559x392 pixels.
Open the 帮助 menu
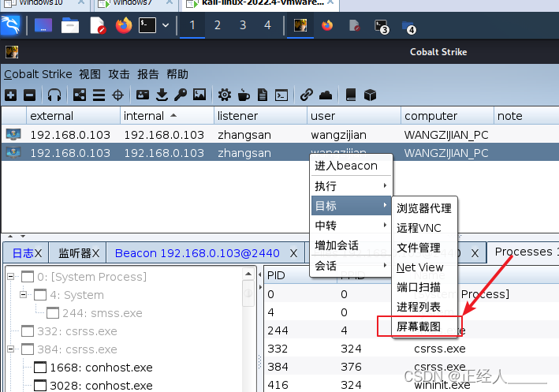coord(177,74)
